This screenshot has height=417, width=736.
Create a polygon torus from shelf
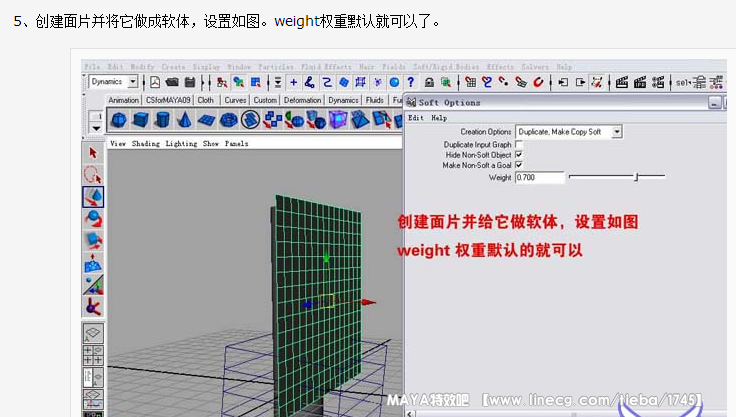pyautogui.click(x=229, y=120)
